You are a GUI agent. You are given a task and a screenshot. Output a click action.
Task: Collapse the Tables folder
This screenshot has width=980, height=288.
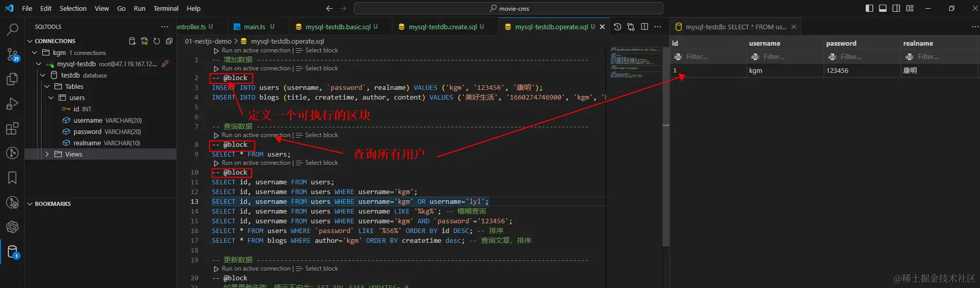[x=47, y=86]
